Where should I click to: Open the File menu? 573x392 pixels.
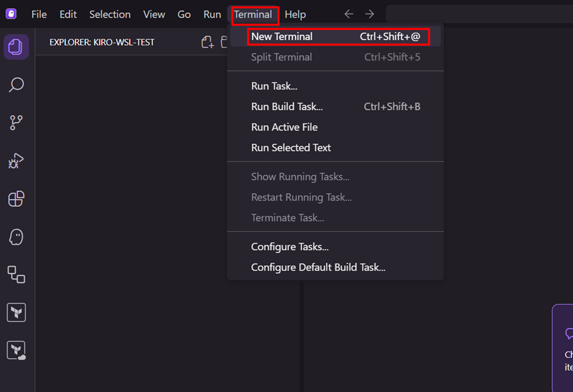tap(39, 15)
